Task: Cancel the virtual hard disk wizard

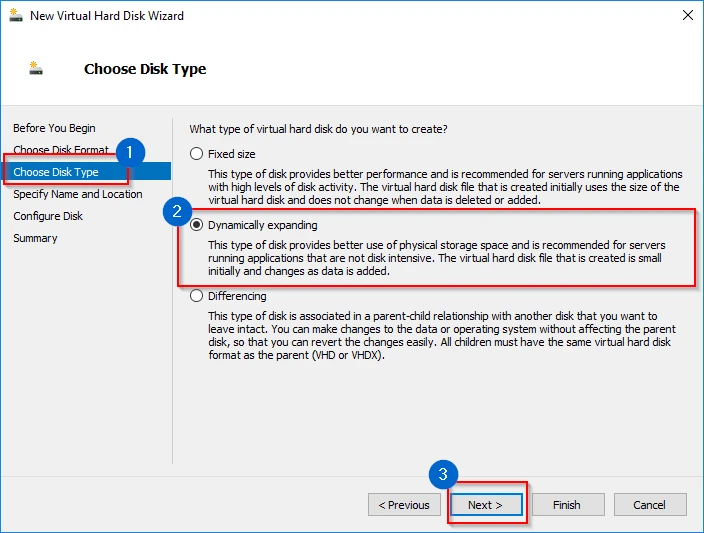Action: pos(649,505)
